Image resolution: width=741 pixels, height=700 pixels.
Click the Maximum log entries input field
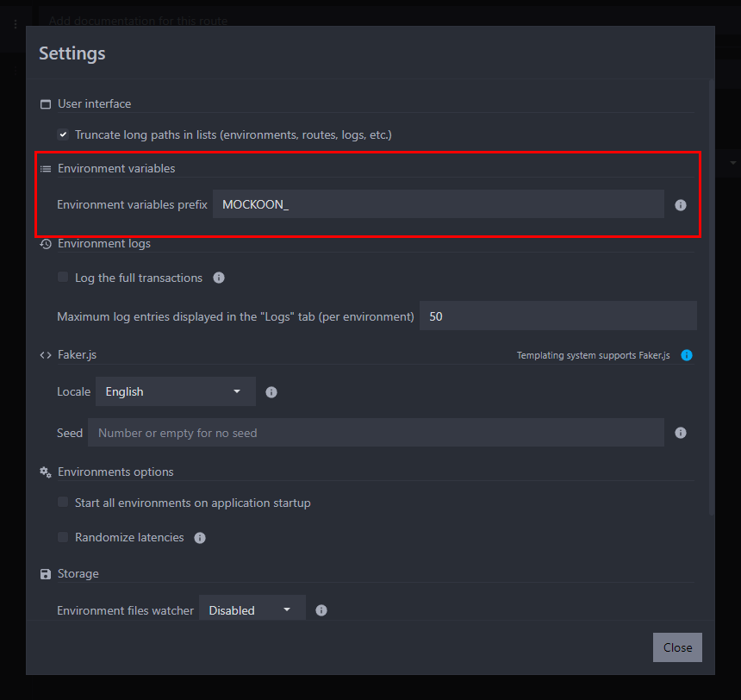pos(557,316)
